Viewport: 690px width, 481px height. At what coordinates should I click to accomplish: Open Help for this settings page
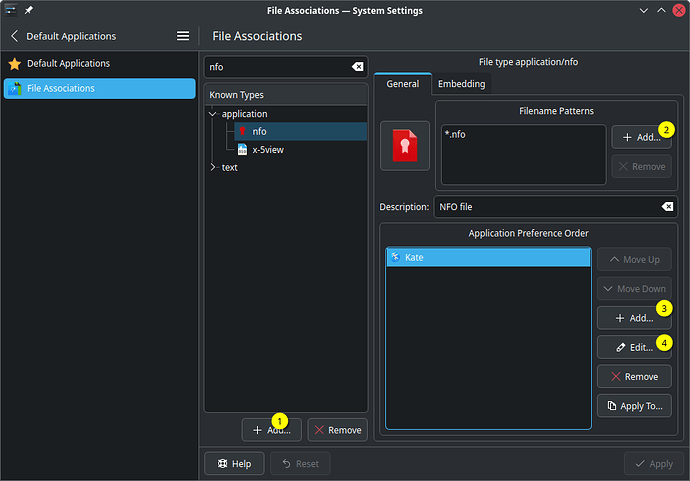pos(234,464)
